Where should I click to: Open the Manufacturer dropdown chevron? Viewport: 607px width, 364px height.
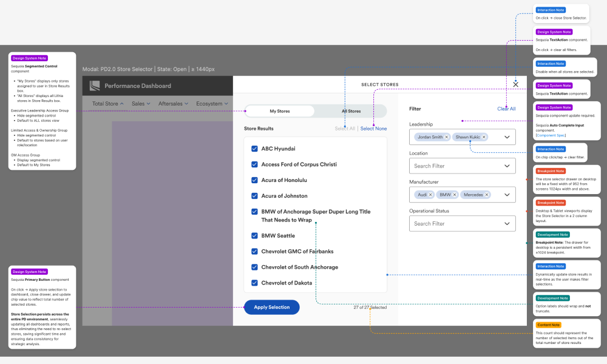click(507, 195)
